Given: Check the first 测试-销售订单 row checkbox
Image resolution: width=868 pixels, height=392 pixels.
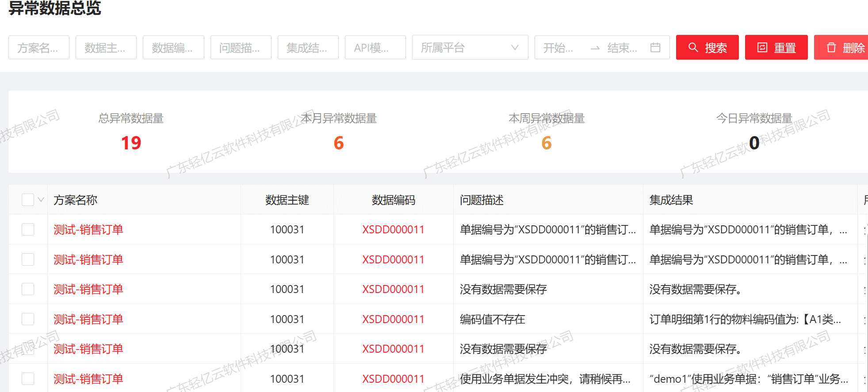Looking at the screenshot, I should (x=28, y=229).
